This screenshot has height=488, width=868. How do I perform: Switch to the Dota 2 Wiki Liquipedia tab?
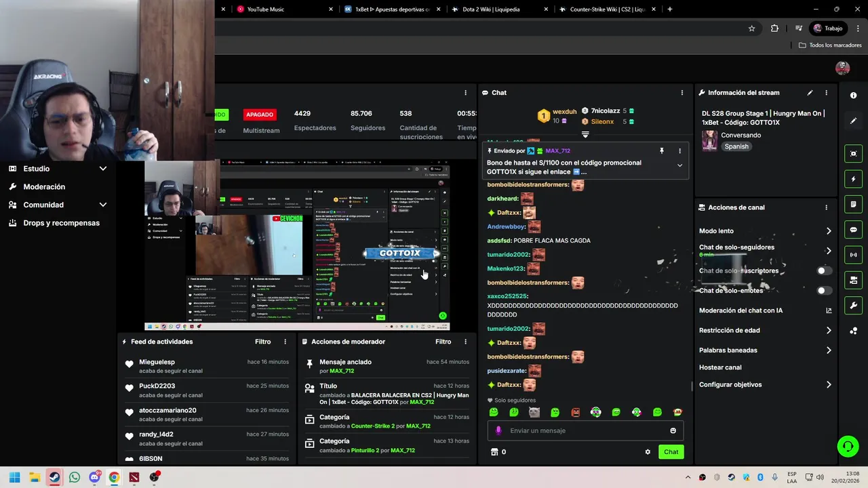click(x=499, y=9)
